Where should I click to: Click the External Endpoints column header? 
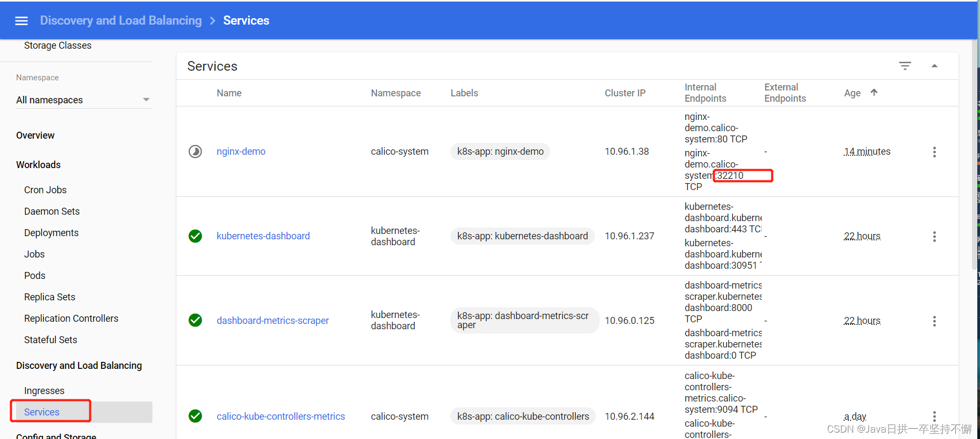click(785, 93)
